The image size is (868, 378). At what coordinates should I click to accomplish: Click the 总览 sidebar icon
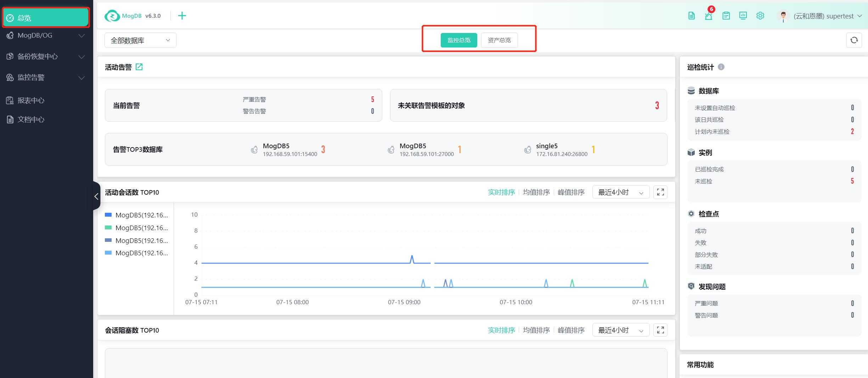[x=10, y=18]
